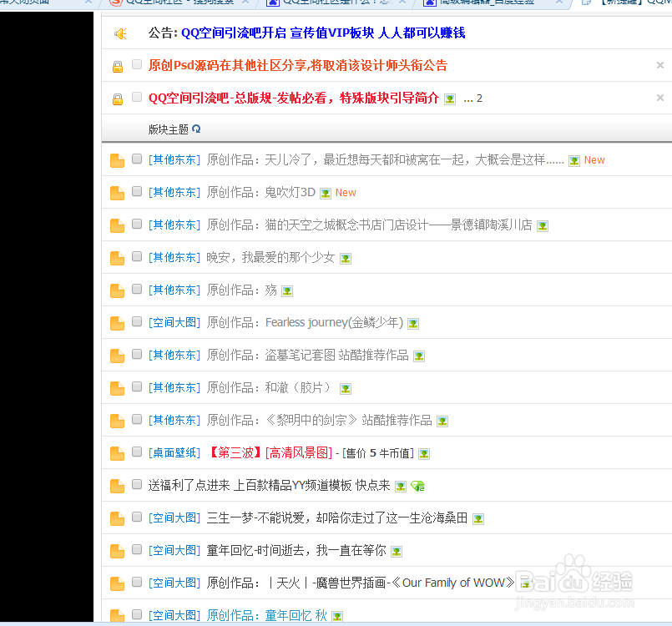This screenshot has width=672, height=626.
Task: Click the 版块主题 header label
Action: (x=169, y=129)
